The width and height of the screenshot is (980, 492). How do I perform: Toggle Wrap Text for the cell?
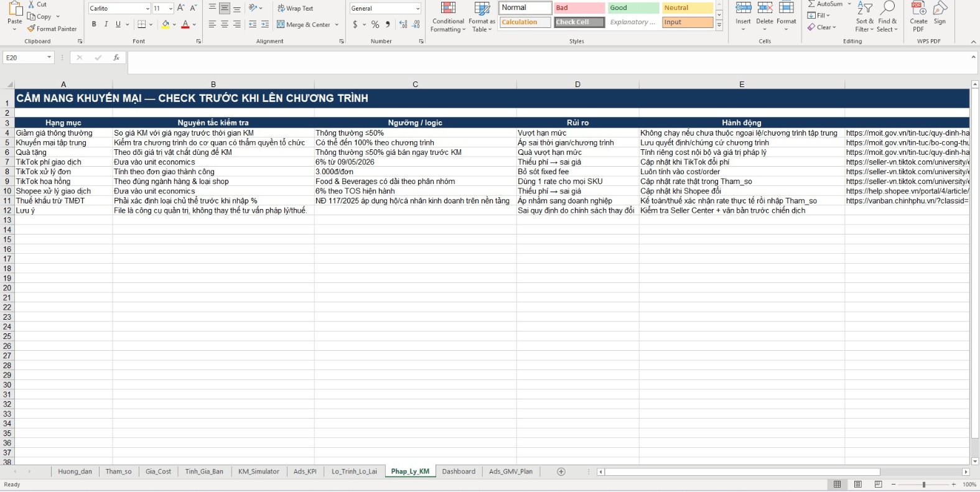296,8
